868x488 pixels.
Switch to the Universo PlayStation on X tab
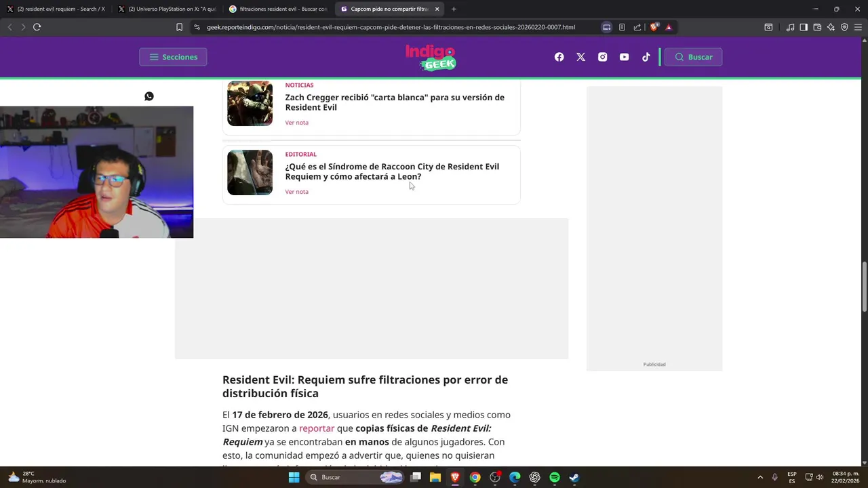167,9
